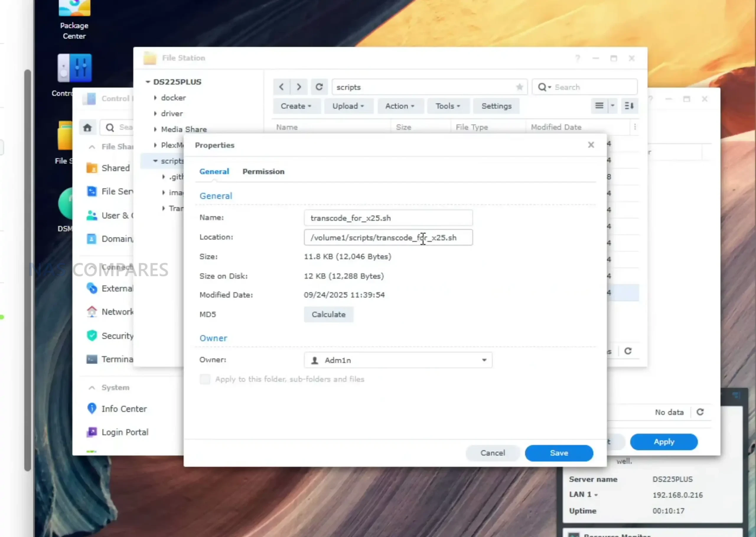Click the left browser page scrollbar
The height and width of the screenshot is (537, 756).
pos(27,270)
